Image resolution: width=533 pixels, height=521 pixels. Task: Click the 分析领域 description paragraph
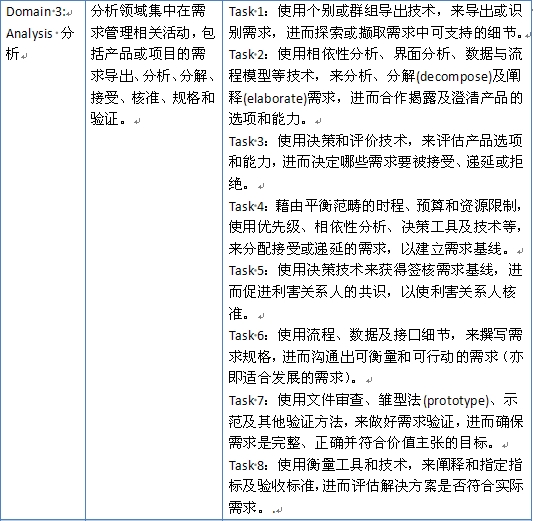pyautogui.click(x=153, y=65)
